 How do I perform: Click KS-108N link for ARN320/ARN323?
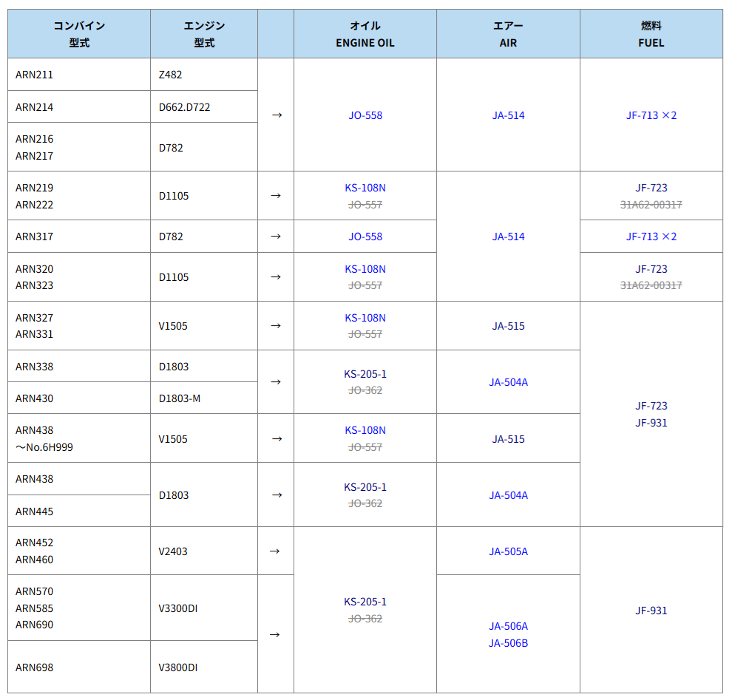tap(365, 269)
